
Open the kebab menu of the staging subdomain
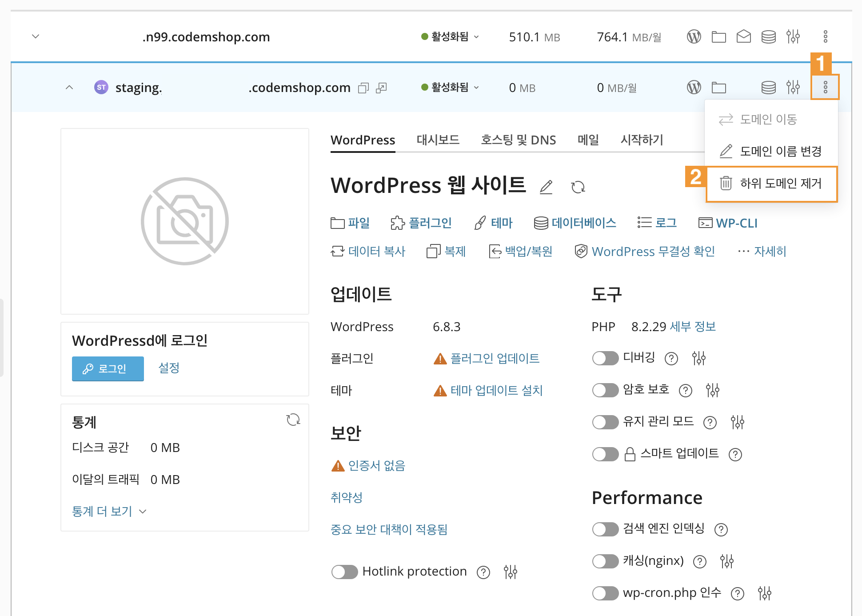(x=825, y=87)
